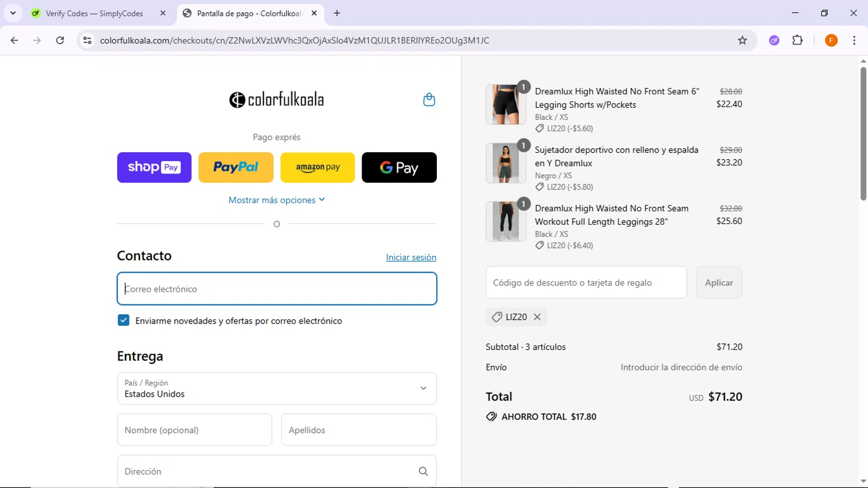Click the LIZ20 (-$5.80) discount line
This screenshot has height=488, width=868.
(564, 187)
